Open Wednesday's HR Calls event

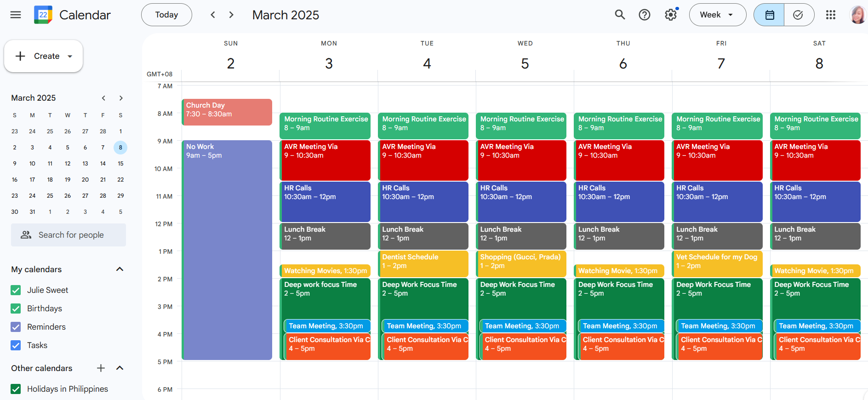coord(521,202)
